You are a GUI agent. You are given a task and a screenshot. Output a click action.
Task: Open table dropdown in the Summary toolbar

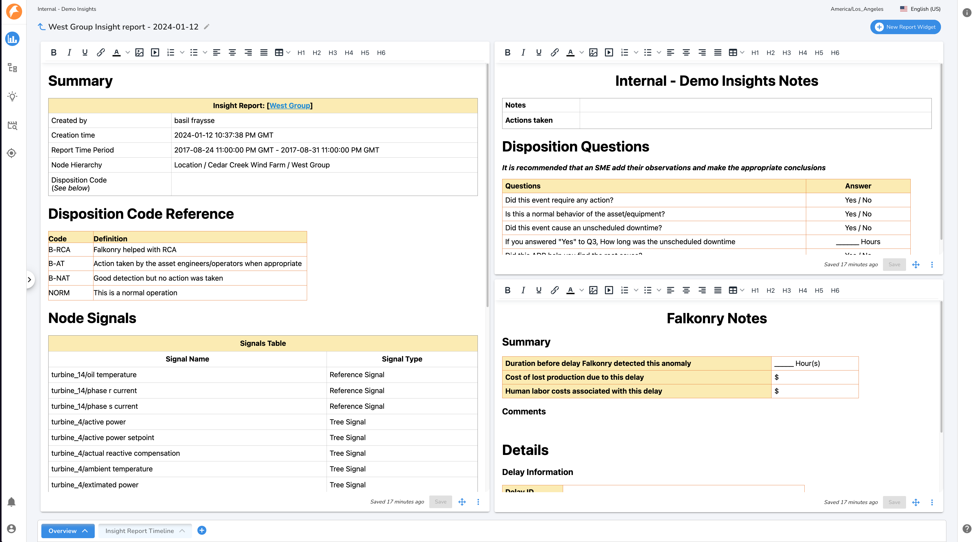point(288,52)
